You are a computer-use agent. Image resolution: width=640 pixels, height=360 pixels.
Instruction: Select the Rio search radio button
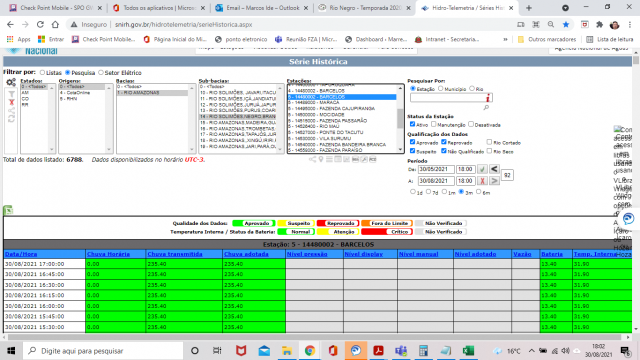click(x=472, y=89)
